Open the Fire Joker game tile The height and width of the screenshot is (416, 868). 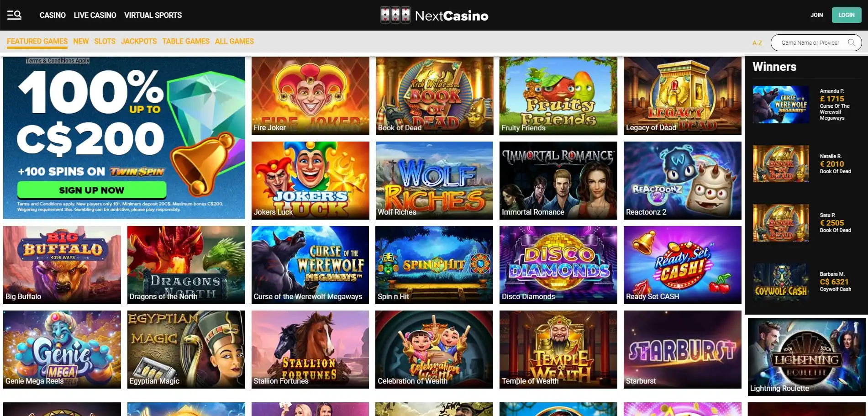point(310,96)
